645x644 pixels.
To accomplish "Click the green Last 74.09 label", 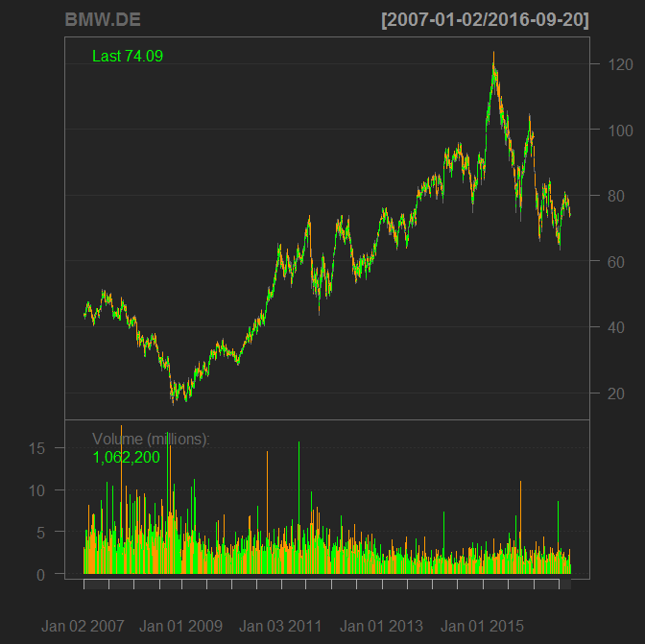I will [x=128, y=57].
